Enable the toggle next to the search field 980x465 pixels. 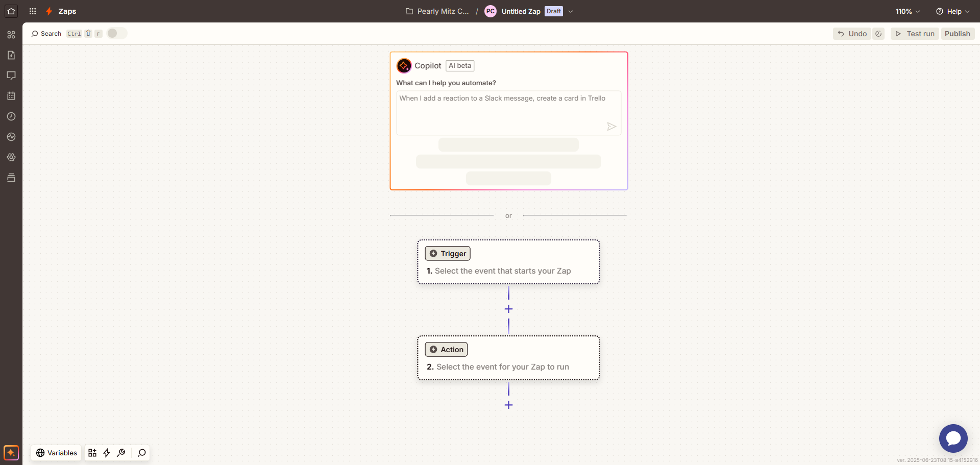pyautogui.click(x=116, y=33)
